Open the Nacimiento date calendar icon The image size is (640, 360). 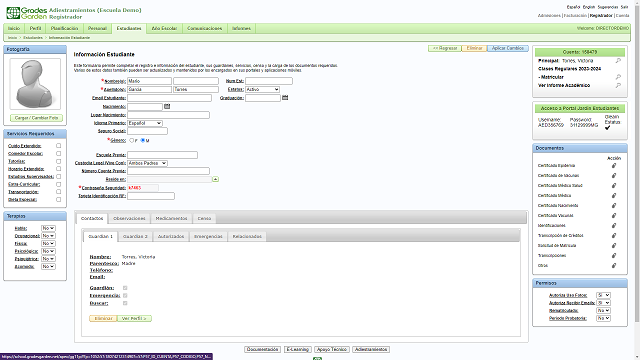(167, 106)
